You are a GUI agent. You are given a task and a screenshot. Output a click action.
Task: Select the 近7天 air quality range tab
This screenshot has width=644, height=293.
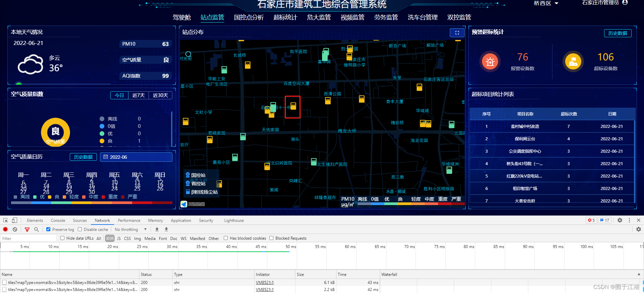(x=139, y=95)
